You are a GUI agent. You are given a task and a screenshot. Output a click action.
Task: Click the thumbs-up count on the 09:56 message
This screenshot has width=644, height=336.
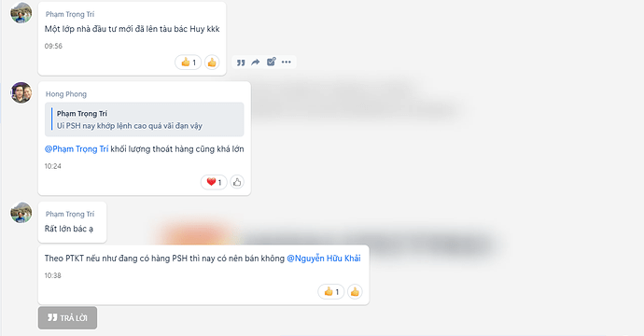coord(189,63)
